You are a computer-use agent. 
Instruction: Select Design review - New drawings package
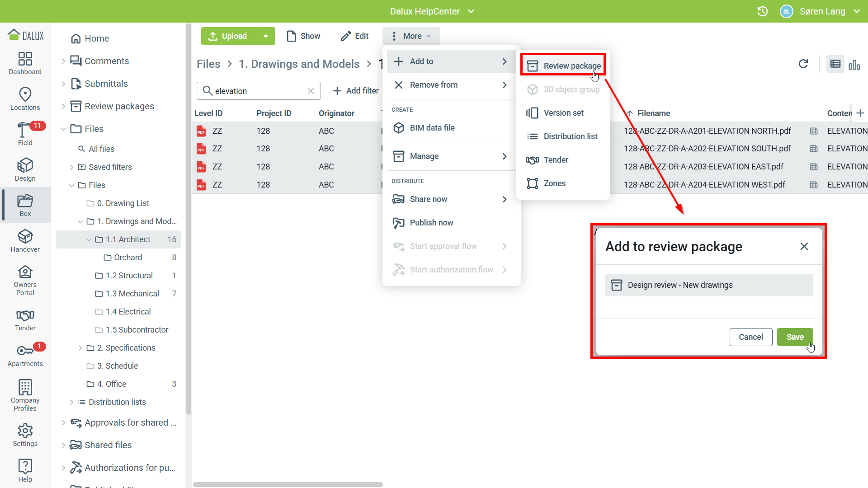tap(708, 285)
